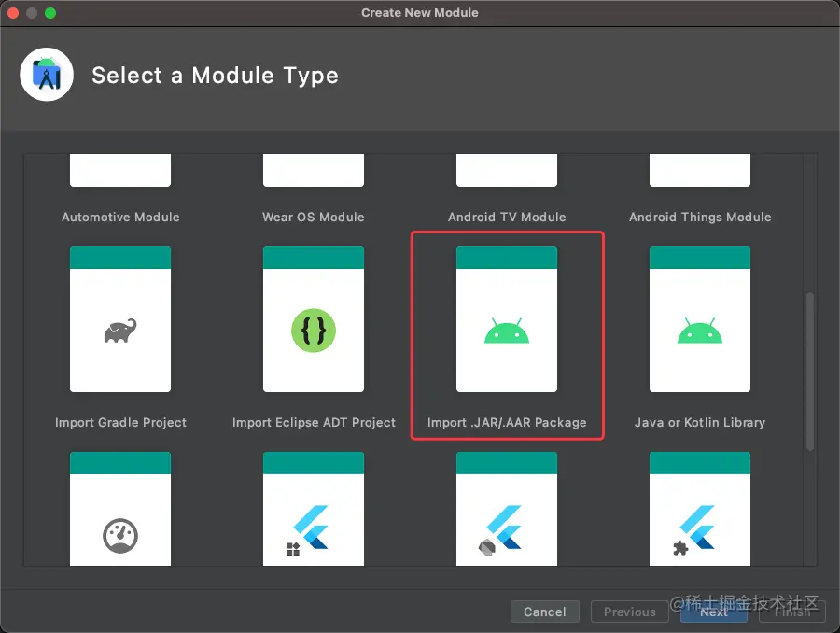Click the module list vertical scrollbar thumb
The width and height of the screenshot is (840, 633).
810,372
